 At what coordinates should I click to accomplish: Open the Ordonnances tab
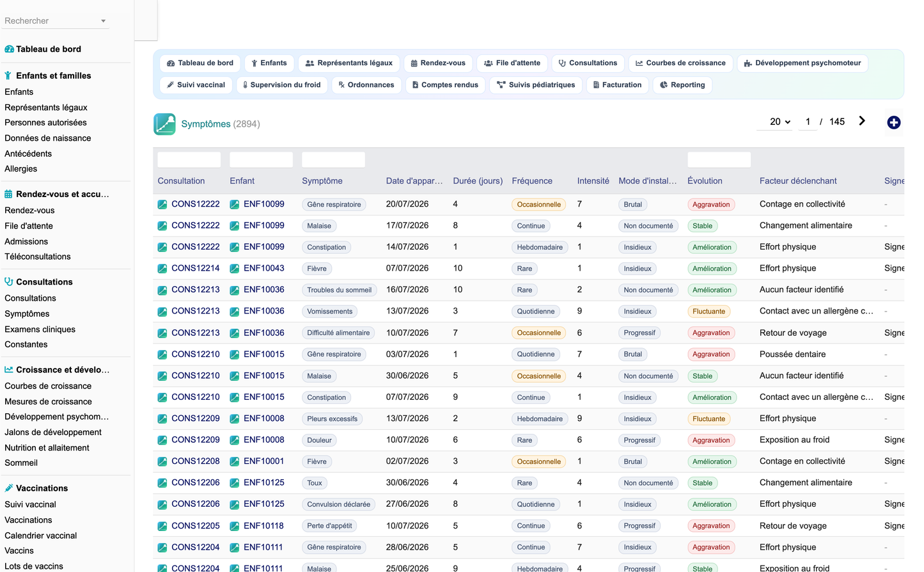(366, 85)
